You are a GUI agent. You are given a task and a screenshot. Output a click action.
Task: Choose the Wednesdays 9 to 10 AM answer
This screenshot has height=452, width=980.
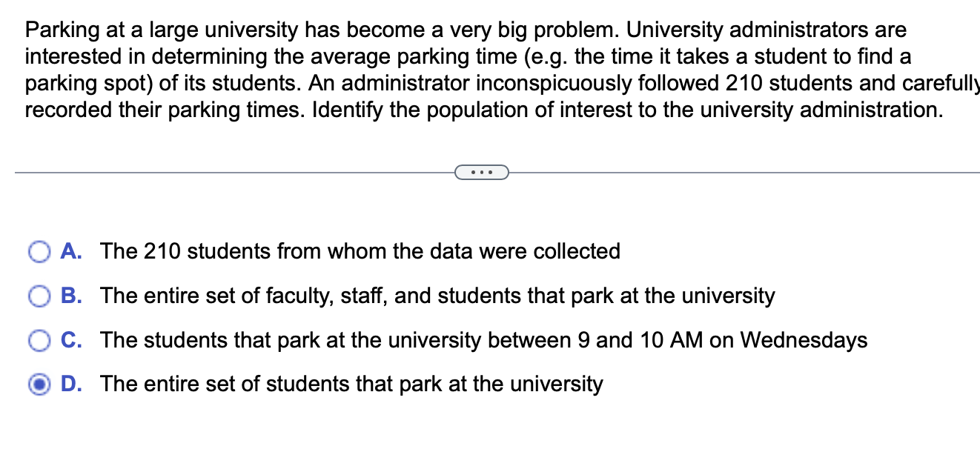[x=484, y=340]
